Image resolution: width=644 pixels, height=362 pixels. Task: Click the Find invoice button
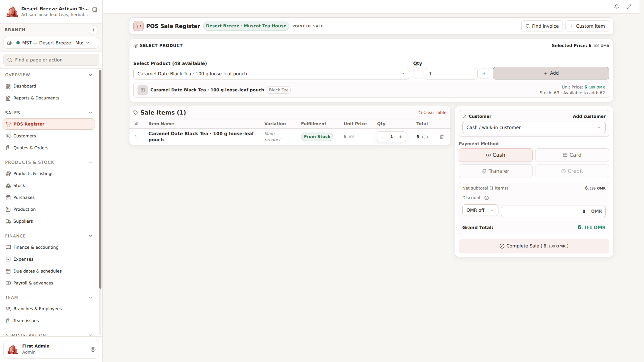click(x=542, y=26)
